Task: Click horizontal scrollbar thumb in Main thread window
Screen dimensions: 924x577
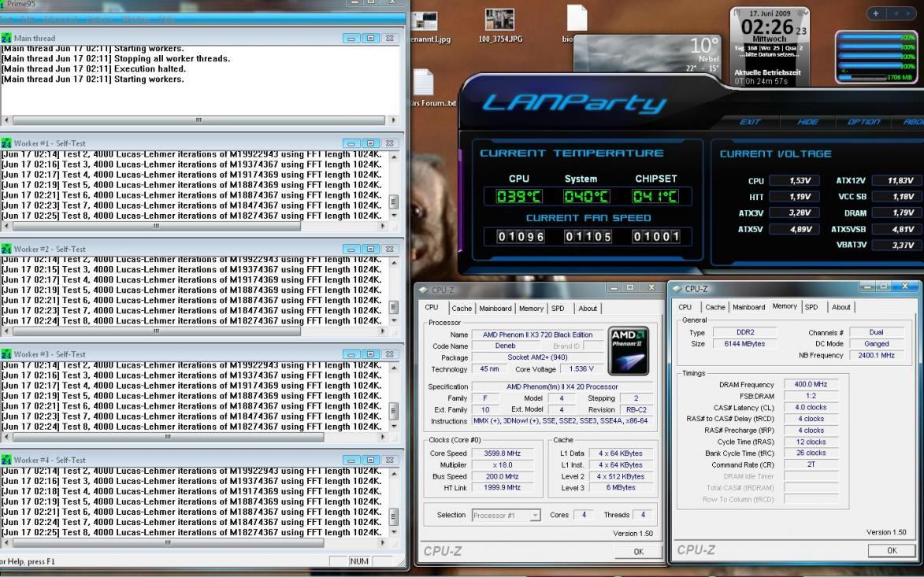Action: coord(199,120)
